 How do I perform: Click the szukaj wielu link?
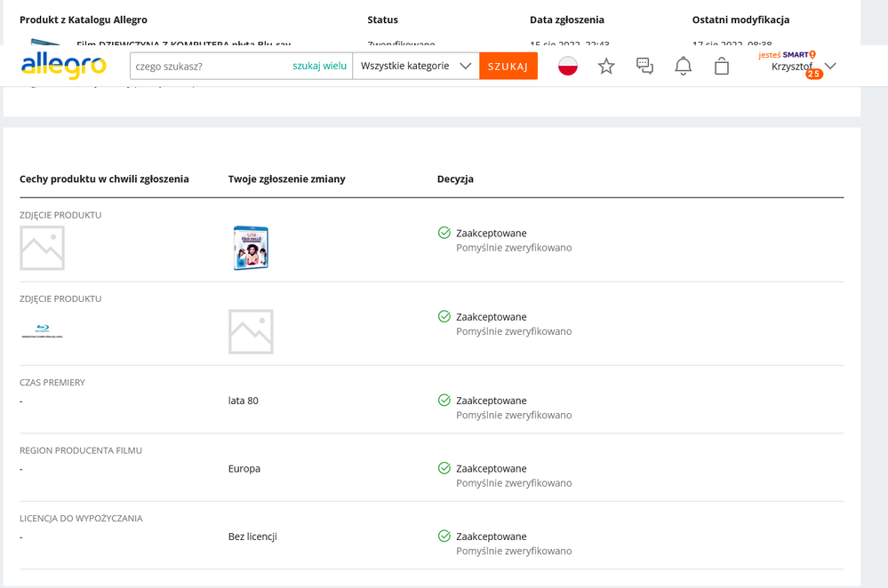pos(319,65)
